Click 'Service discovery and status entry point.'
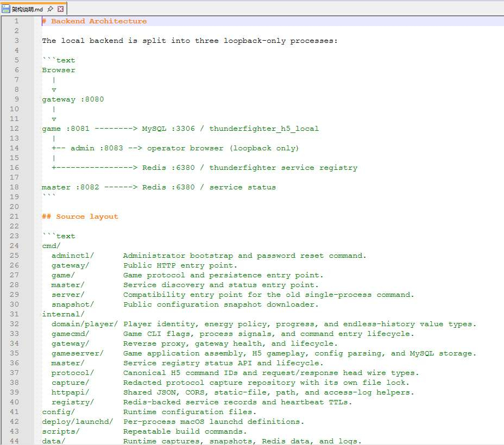This screenshot has width=504, height=445. (220, 285)
